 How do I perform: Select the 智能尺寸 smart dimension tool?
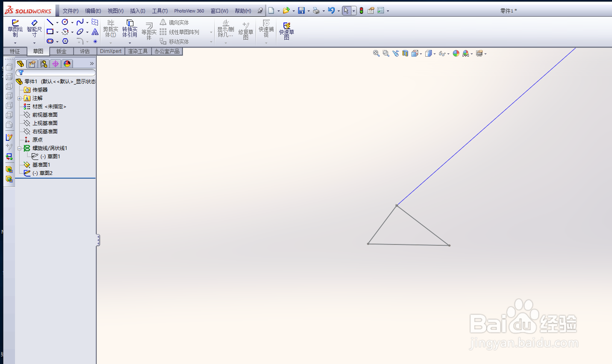pos(34,28)
